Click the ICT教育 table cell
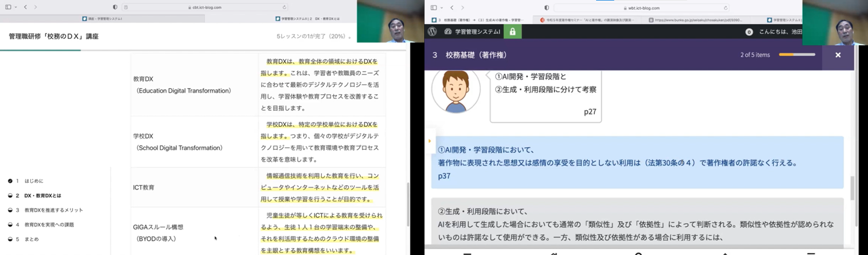 pyautogui.click(x=194, y=187)
